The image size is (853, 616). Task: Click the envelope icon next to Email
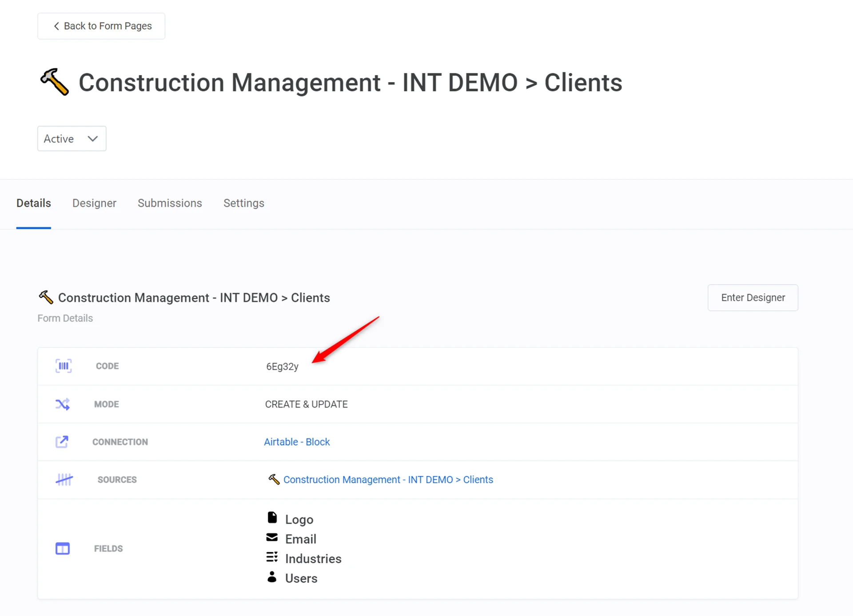[272, 538]
